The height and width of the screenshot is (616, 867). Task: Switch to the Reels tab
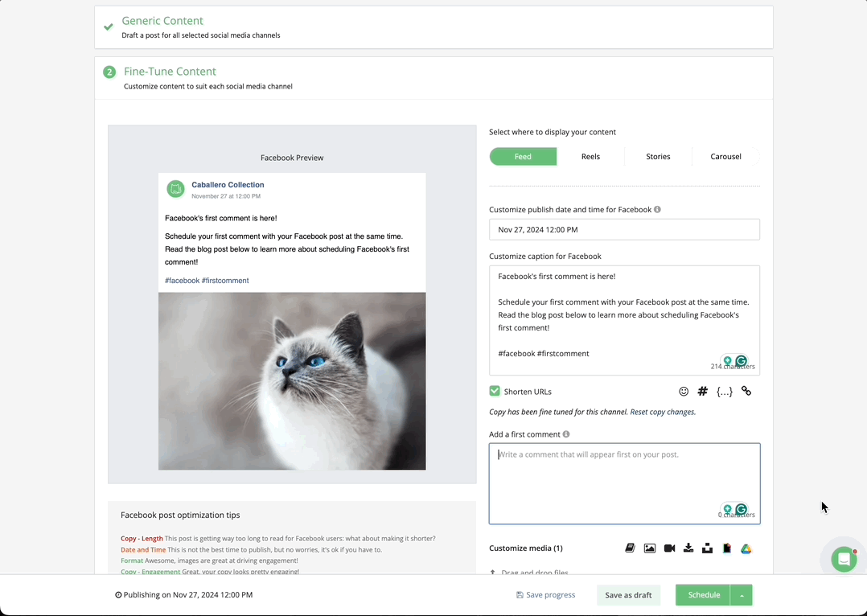590,156
